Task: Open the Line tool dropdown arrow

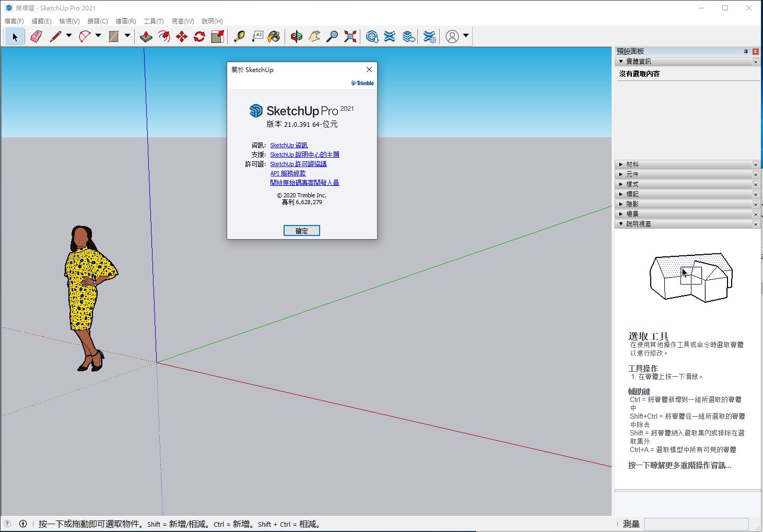Action: tap(68, 36)
